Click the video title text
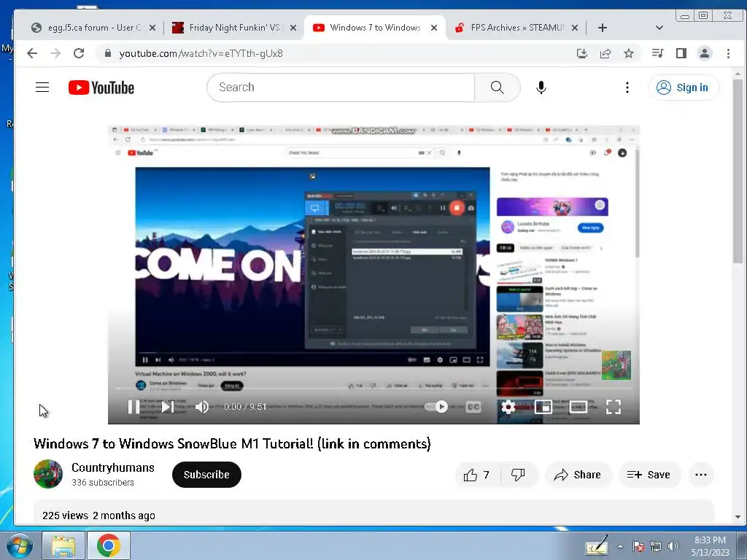The width and height of the screenshot is (747, 560). (232, 444)
